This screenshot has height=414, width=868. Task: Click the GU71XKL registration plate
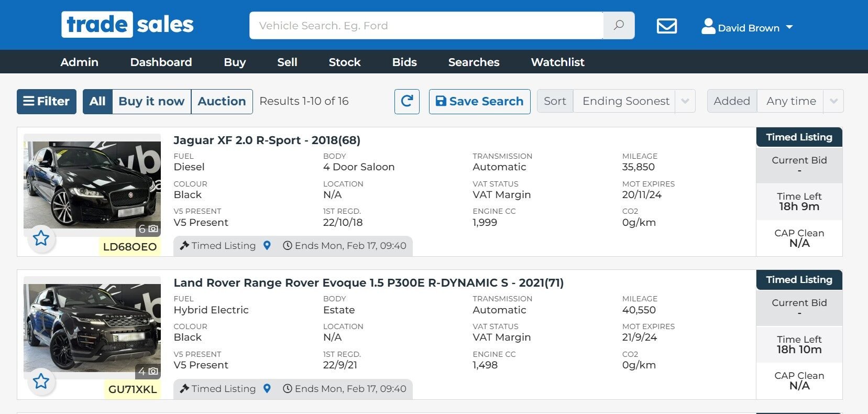point(132,389)
